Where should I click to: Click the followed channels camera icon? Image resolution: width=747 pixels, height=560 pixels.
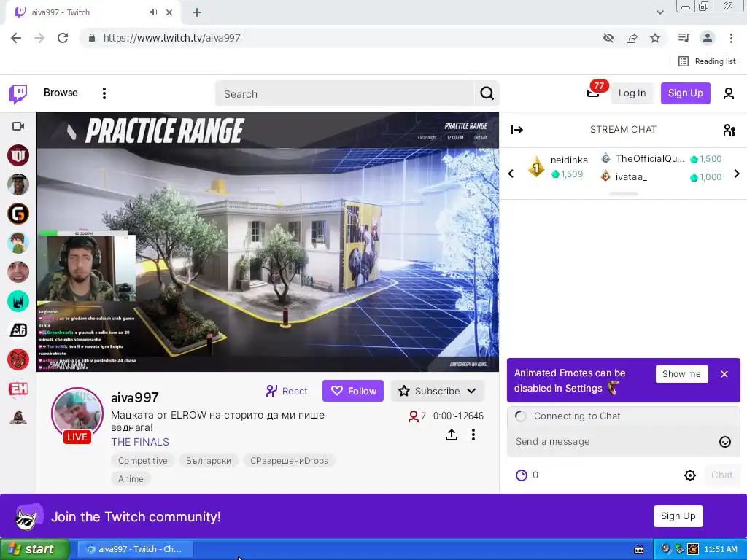click(x=18, y=126)
